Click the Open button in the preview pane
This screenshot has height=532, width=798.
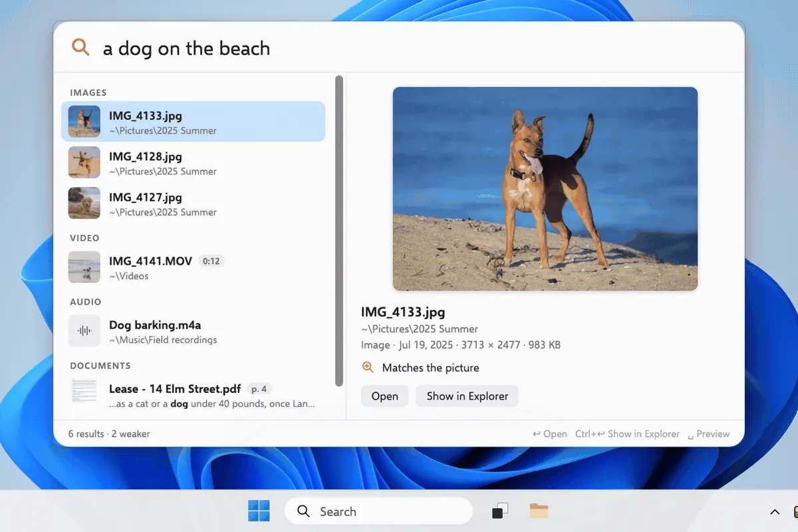pos(384,396)
